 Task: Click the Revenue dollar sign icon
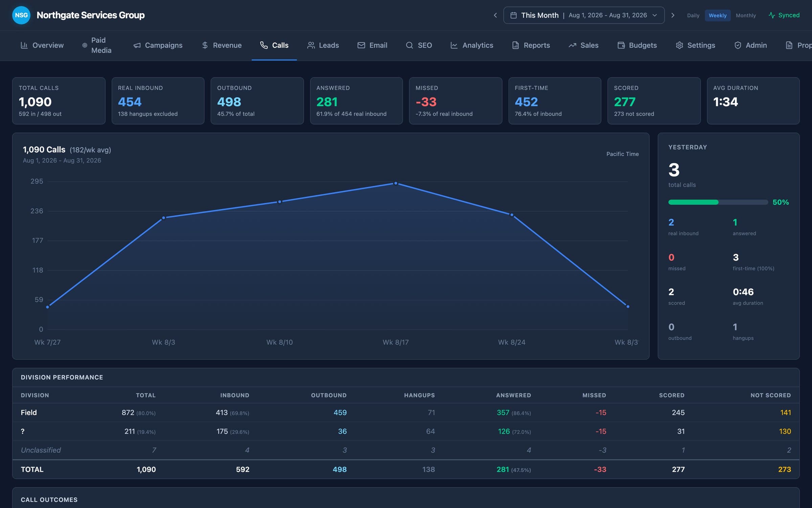pyautogui.click(x=205, y=45)
